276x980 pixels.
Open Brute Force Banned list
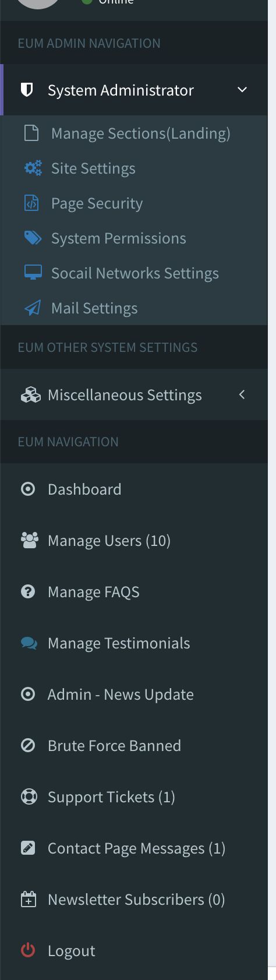134,745
